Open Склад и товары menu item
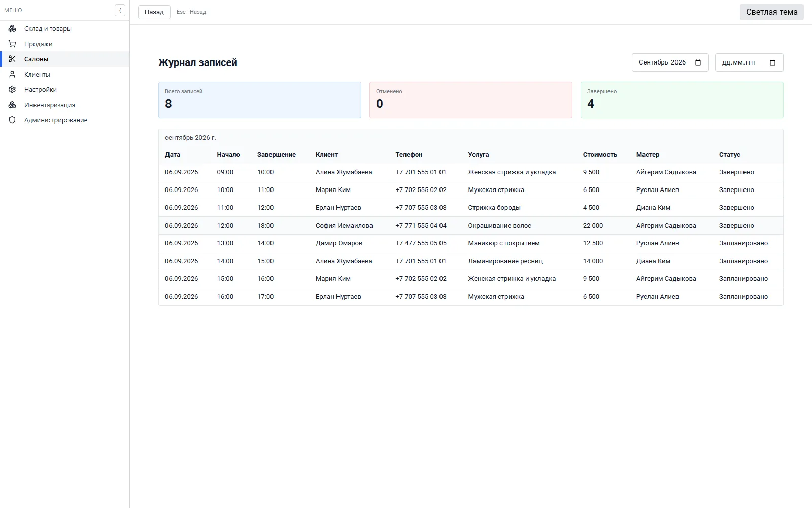This screenshot has height=508, width=812. coord(65,28)
